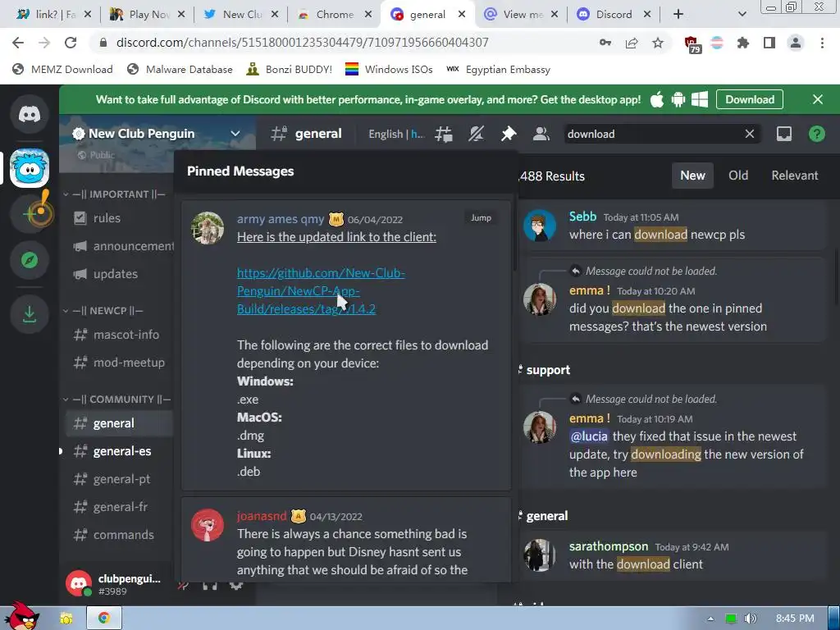Open the Chrome three-dot menu
The width and height of the screenshot is (840, 630).
(822, 43)
